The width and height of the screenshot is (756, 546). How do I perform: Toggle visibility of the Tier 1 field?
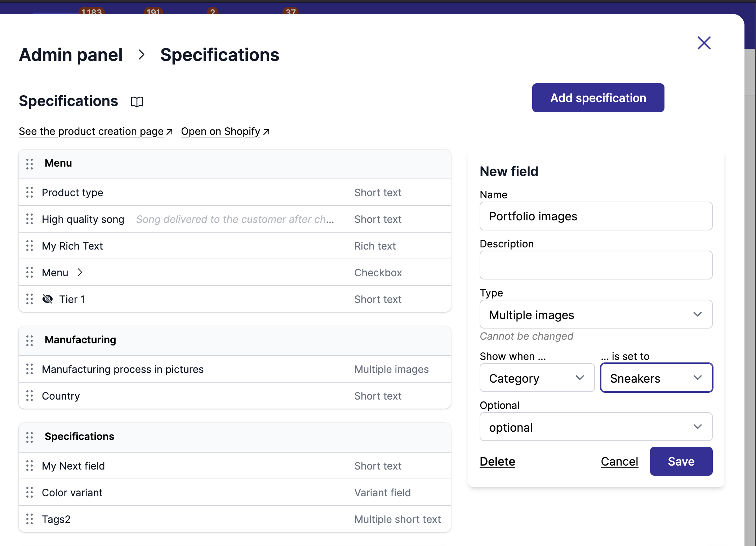[47, 299]
